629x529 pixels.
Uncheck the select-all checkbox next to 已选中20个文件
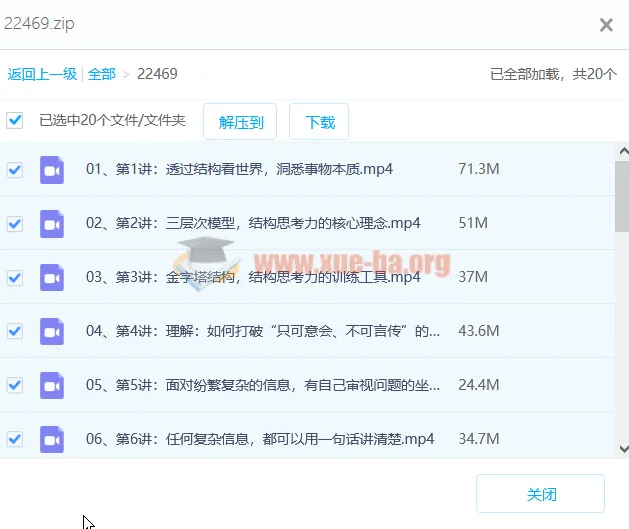coord(14,120)
